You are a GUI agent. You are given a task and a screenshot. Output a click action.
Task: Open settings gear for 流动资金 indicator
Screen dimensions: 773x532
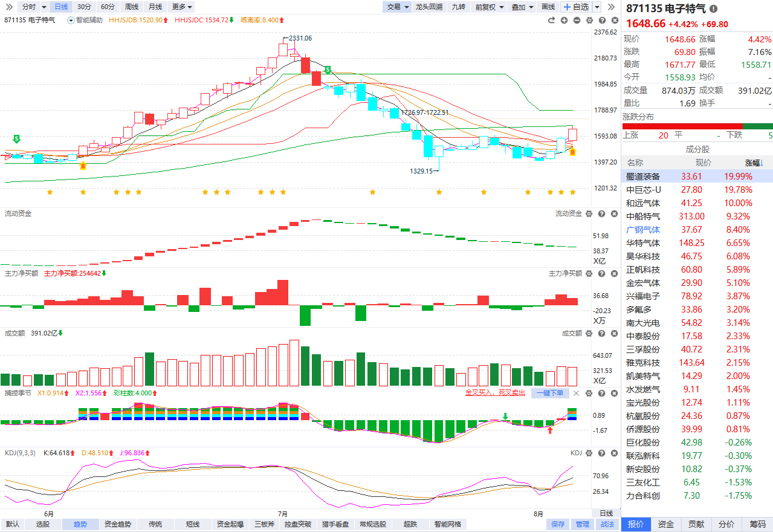(588, 213)
